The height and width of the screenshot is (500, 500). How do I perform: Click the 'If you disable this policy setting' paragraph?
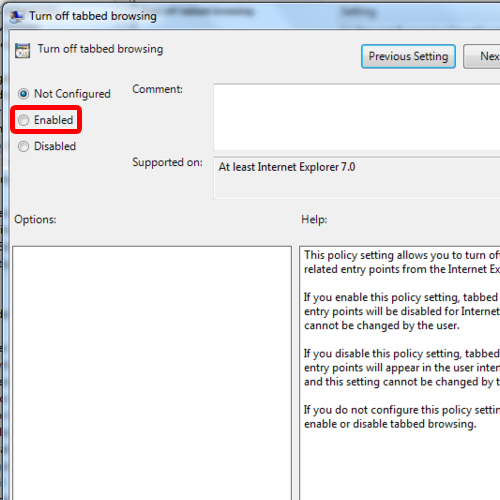coord(402,368)
